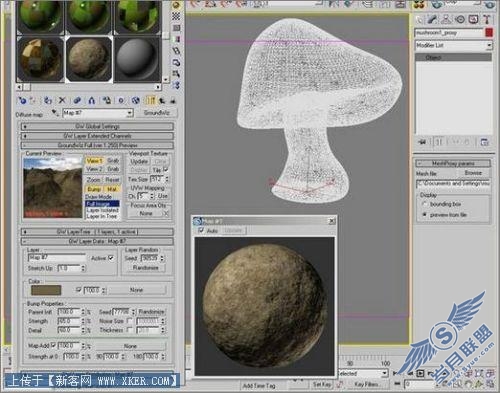Click the Make Material Copy icon
This screenshot has height=393, width=500.
click(x=77, y=100)
